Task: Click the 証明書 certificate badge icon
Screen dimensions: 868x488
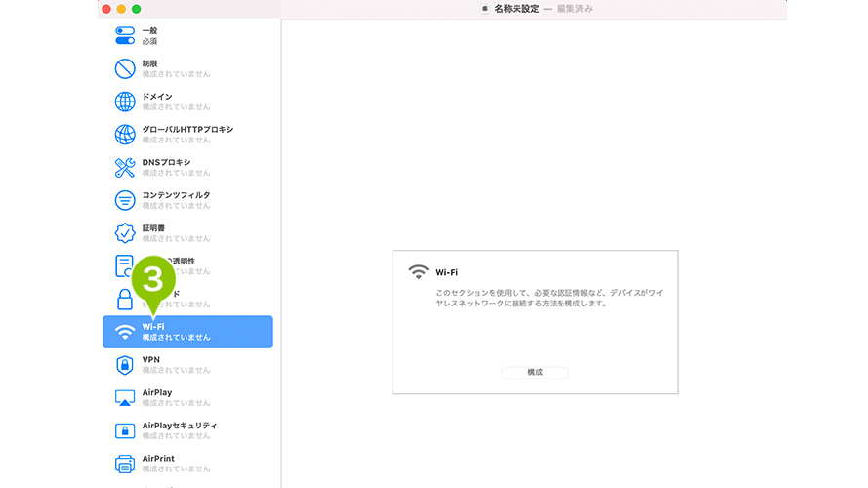Action: pos(125,233)
